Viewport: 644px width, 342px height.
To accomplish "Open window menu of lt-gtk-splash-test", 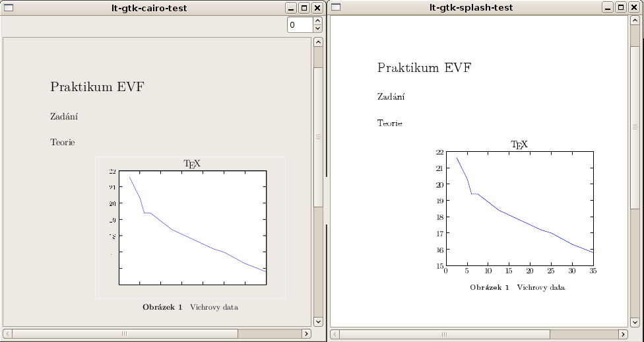I will tap(336, 8).
